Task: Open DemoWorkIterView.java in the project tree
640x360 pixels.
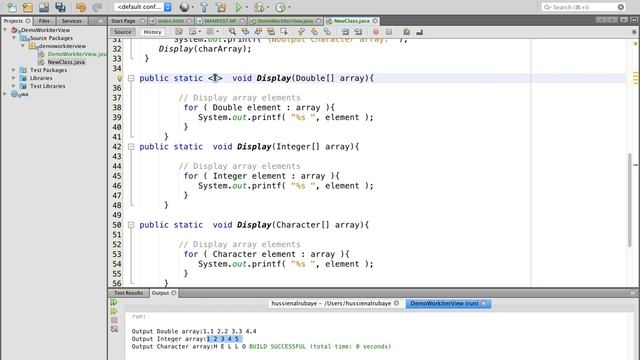Action: [77, 54]
